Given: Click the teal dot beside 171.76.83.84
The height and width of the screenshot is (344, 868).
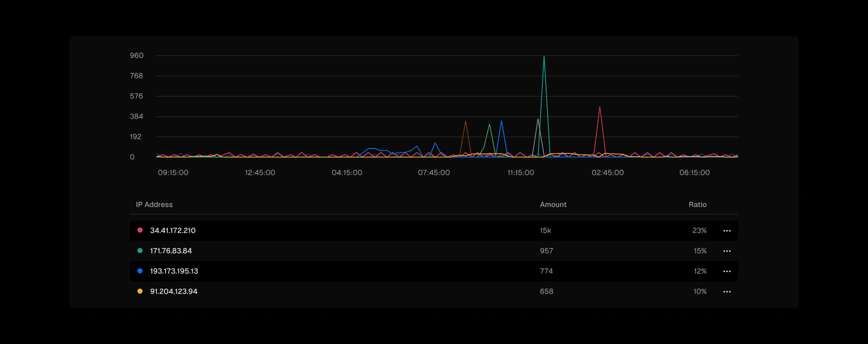Looking at the screenshot, I should click(140, 251).
